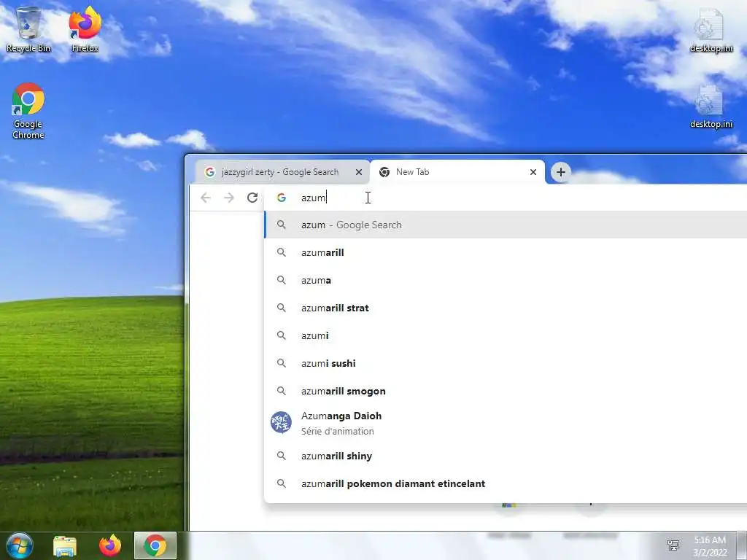The image size is (747, 560).
Task: Choose the 'azumarill shiny' suggestion
Action: (x=506, y=456)
